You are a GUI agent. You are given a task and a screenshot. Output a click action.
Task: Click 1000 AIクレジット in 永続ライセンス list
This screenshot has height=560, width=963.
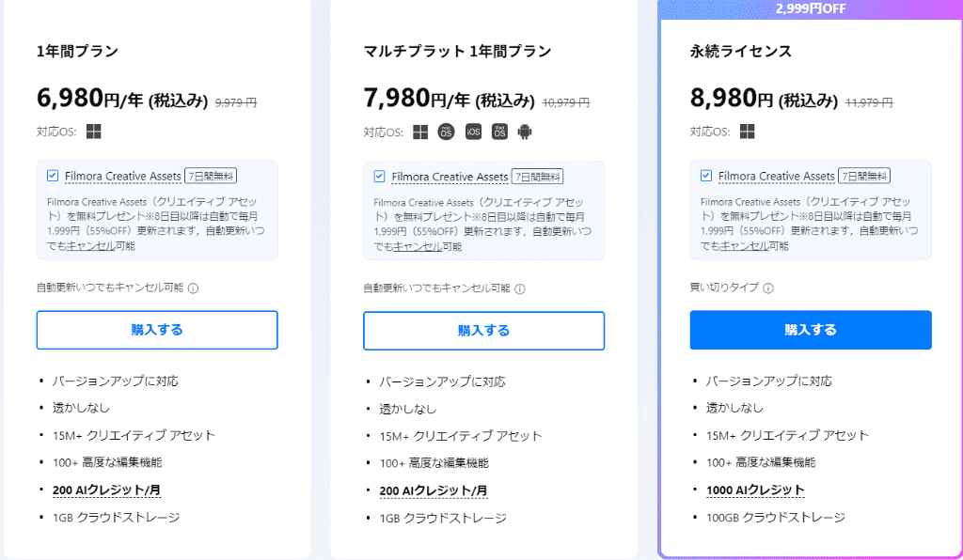[x=755, y=490]
